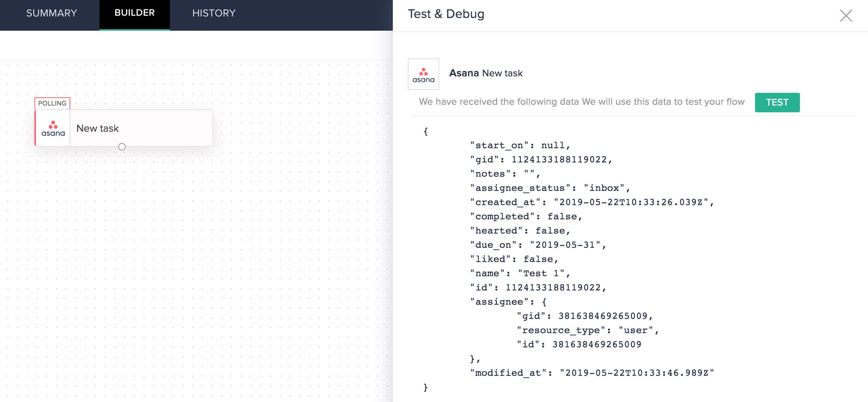Click the assignee "id": 381638469265009 line
This screenshot has height=402, width=868.
[x=579, y=345]
